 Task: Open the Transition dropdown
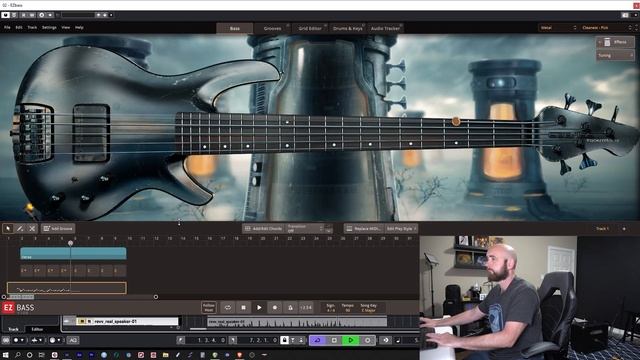(305, 229)
